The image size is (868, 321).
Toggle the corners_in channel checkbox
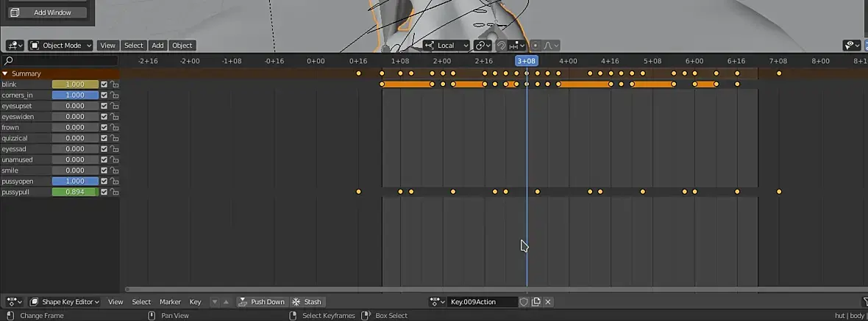pyautogui.click(x=104, y=95)
